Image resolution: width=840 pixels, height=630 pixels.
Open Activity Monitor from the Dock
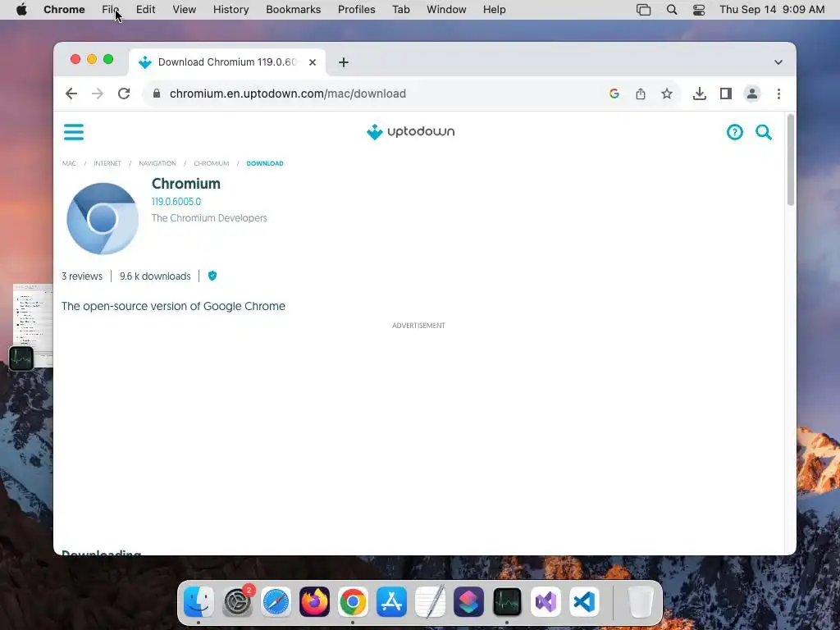(x=507, y=601)
